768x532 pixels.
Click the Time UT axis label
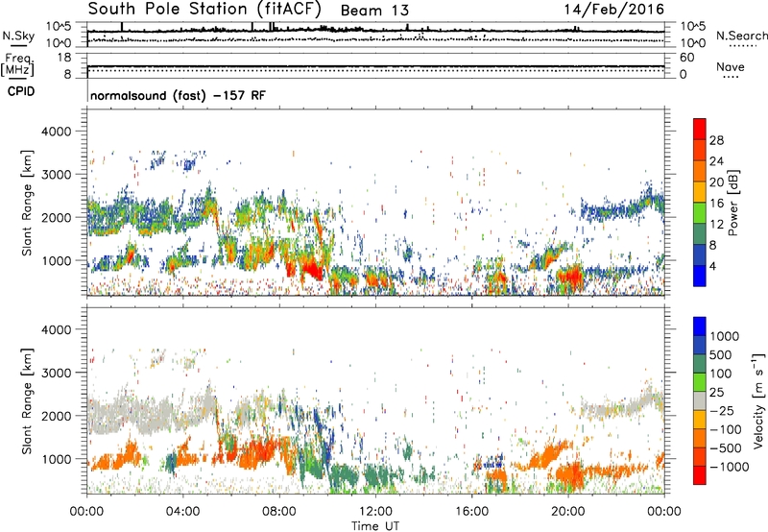375,526
